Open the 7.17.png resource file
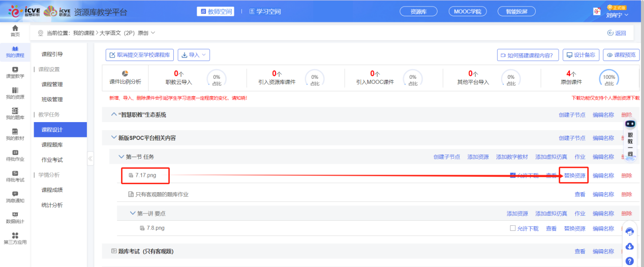The height and width of the screenshot is (267, 644). (x=145, y=175)
